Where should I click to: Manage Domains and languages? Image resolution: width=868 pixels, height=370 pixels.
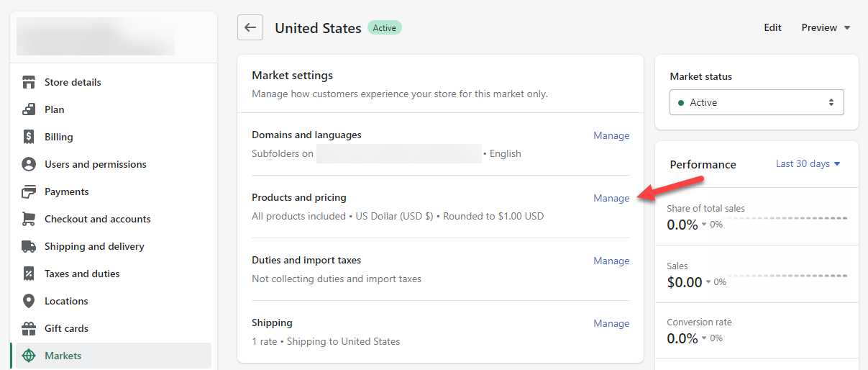pyautogui.click(x=611, y=135)
